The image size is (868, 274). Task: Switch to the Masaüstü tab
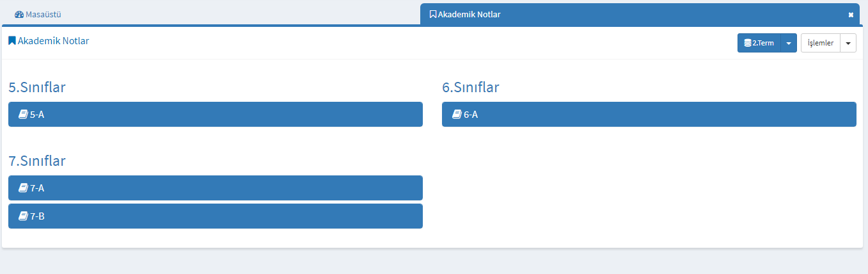[43, 14]
